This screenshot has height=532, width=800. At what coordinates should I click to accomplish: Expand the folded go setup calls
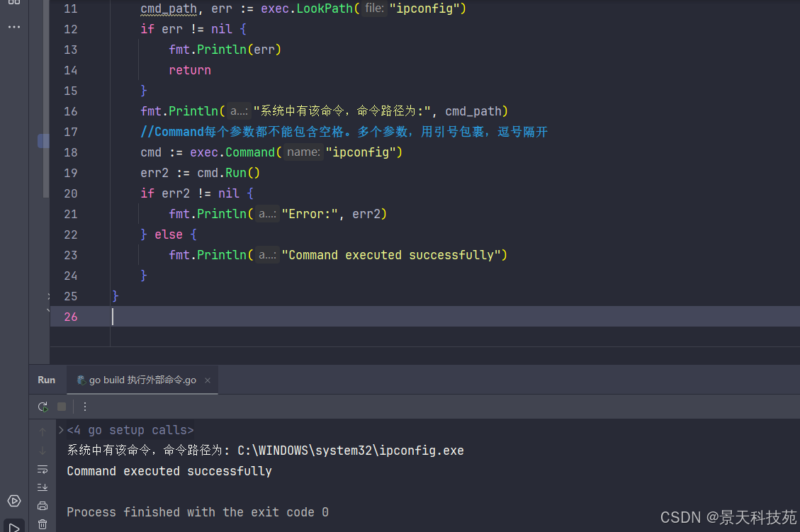tap(61, 430)
